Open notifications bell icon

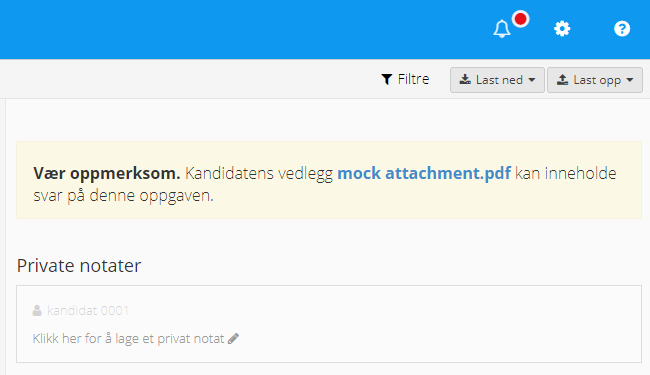pyautogui.click(x=502, y=29)
